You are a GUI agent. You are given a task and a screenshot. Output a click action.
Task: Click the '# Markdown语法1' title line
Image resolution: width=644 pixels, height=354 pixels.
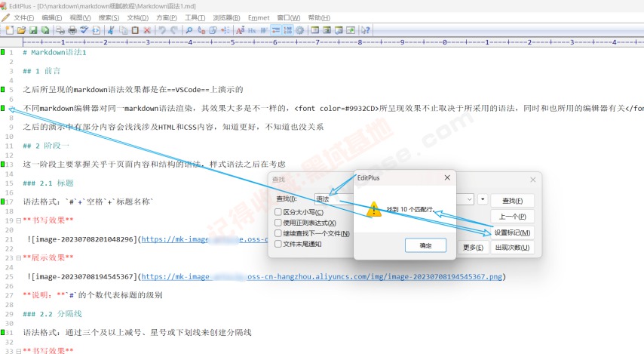coord(54,52)
